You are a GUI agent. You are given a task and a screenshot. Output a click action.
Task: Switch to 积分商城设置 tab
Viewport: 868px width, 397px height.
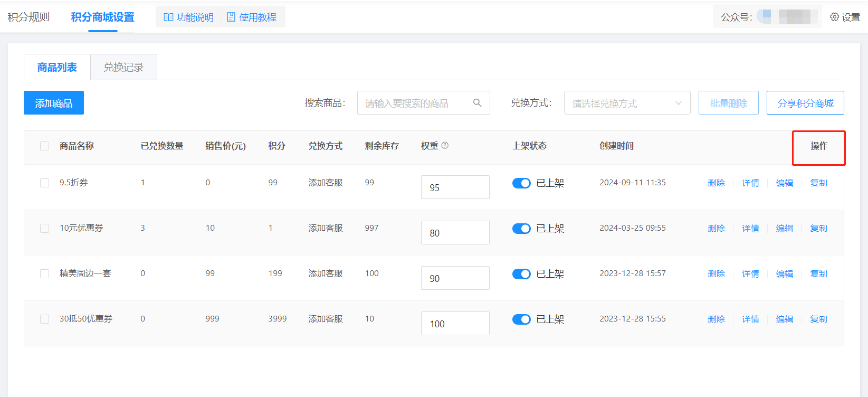pos(103,17)
